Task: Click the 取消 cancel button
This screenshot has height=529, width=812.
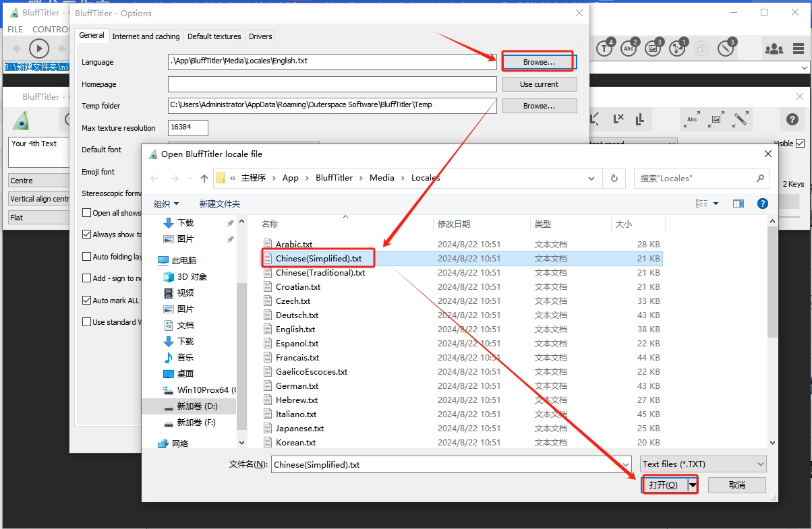Action: [737, 485]
